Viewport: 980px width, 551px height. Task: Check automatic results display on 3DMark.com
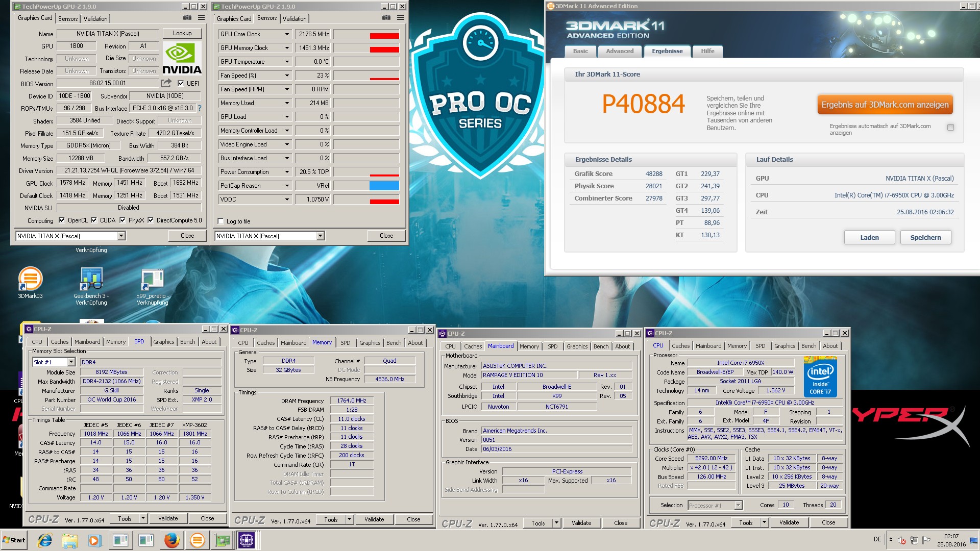[950, 128]
